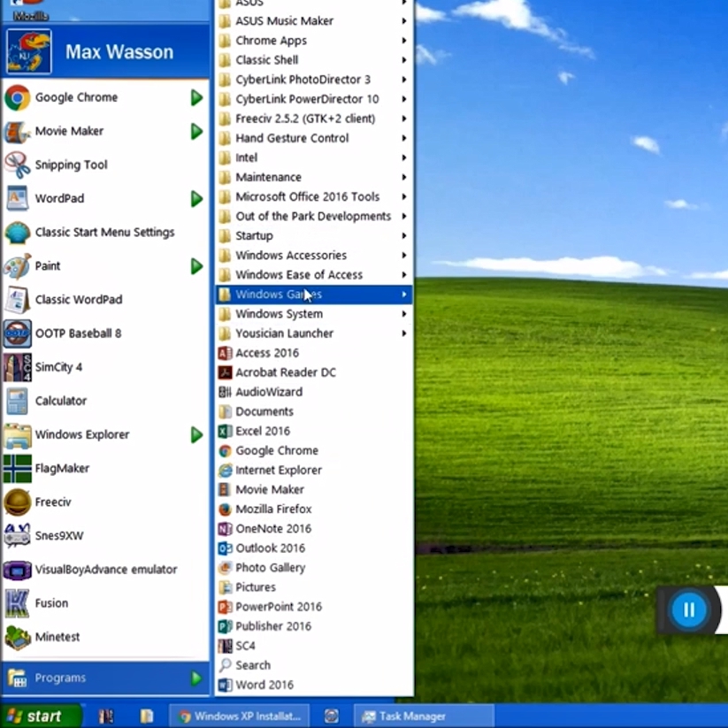728x728 pixels.
Task: Open Calculator
Action: [105, 401]
